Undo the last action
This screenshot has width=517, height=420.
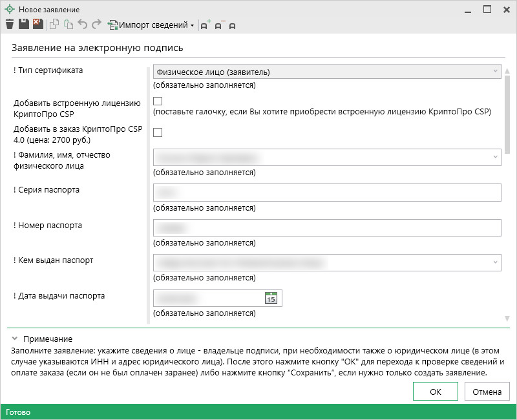point(82,25)
